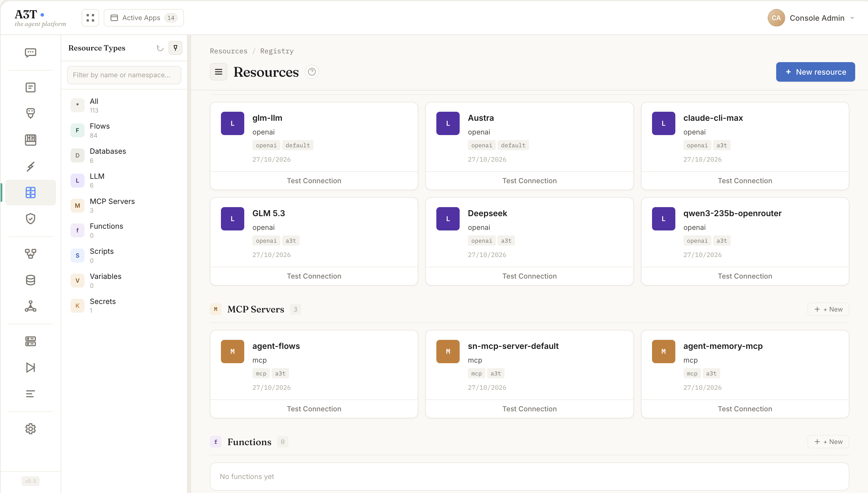Filter by Secrets resource type
This screenshot has width=868, height=493.
click(124, 305)
